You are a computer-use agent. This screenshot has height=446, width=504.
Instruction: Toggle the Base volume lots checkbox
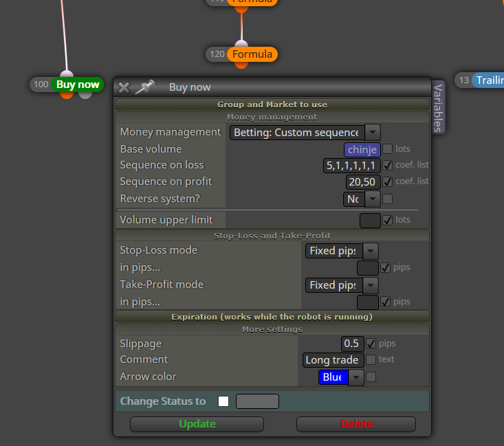click(x=387, y=148)
